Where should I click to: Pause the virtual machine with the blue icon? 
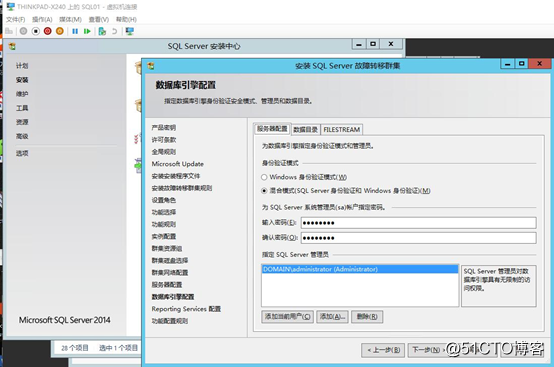click(x=75, y=31)
